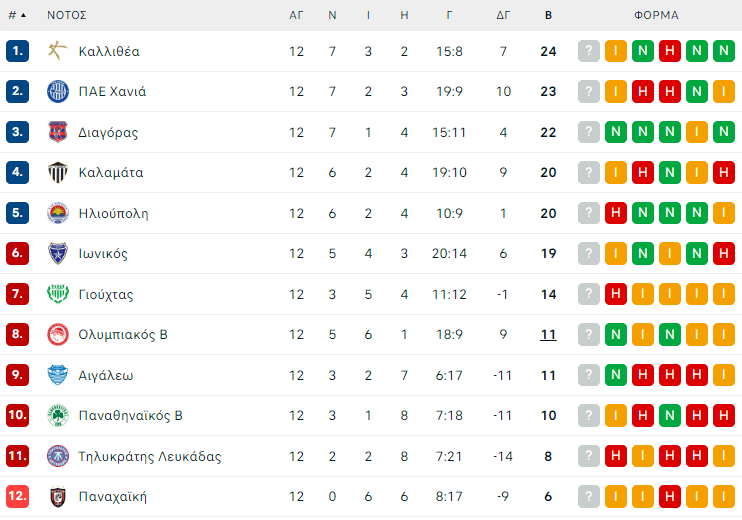Image resolution: width=742 pixels, height=520 pixels.
Task: Click the Ολυμπιακός Β club logo
Action: tap(58, 334)
